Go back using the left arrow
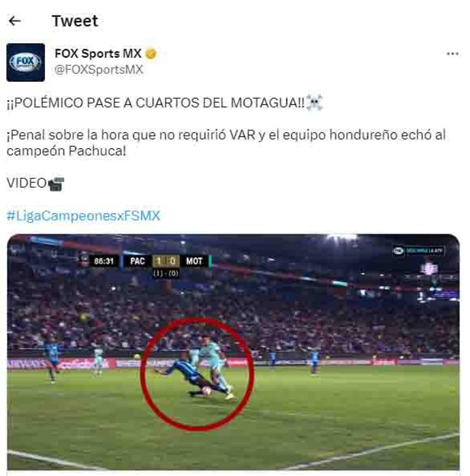 [x=15, y=21]
